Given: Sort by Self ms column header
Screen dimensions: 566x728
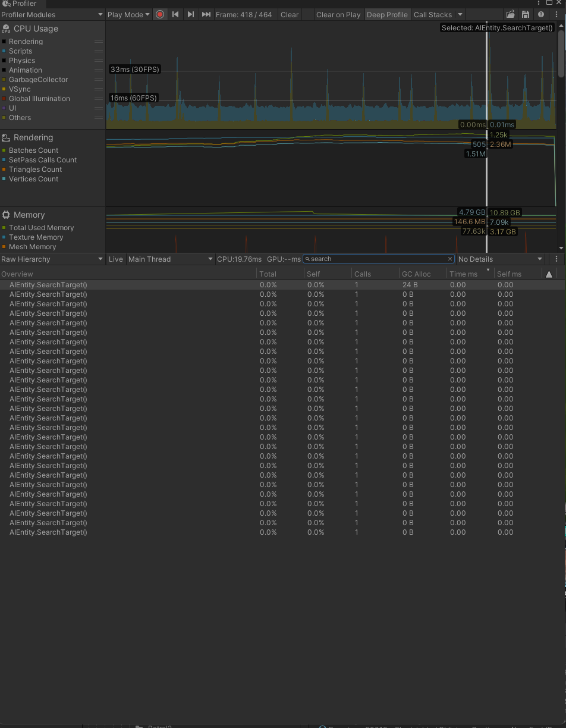Looking at the screenshot, I should 518,274.
